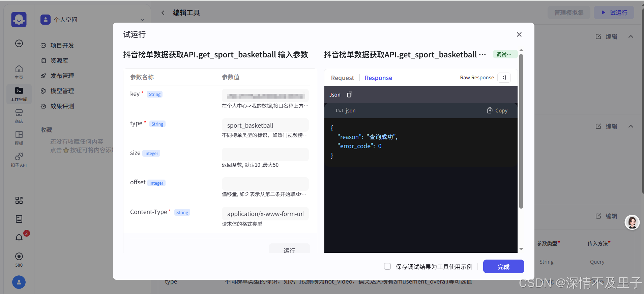Image resolution: width=644 pixels, height=294 pixels.
Task: Open the floating assistant avatar
Action: pos(632,222)
